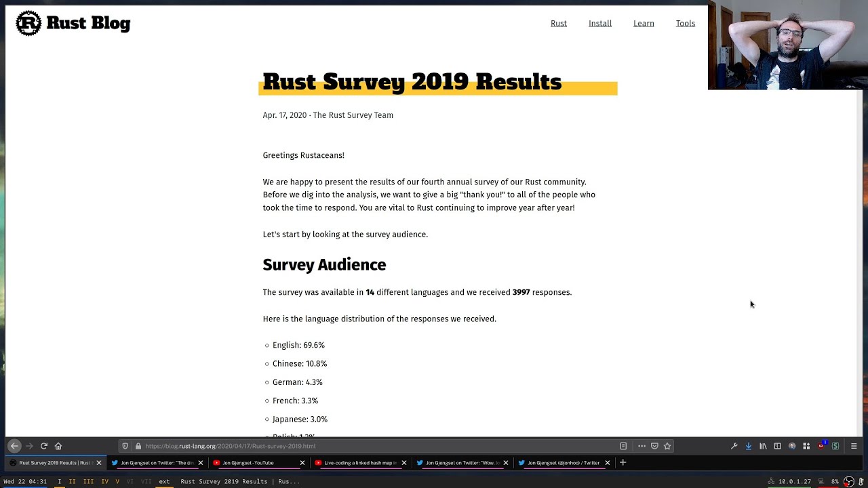Screen dimensions: 868x488
Task: Click the computer icon beside 8%
Action: (x=821, y=482)
